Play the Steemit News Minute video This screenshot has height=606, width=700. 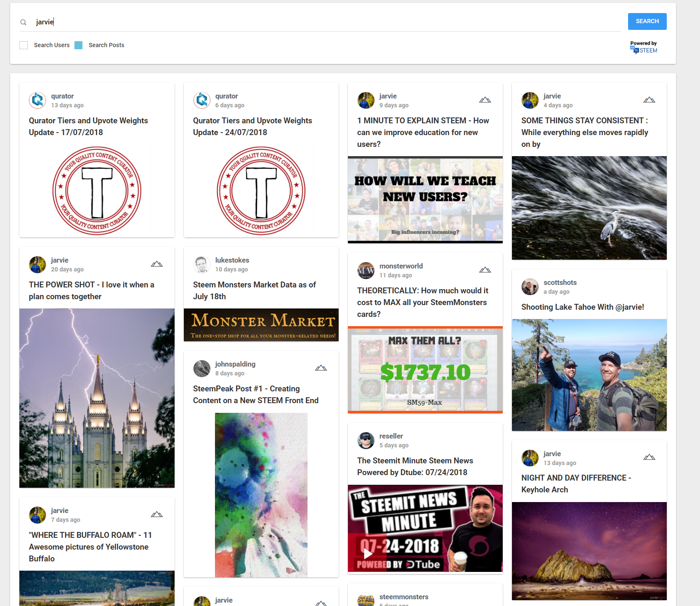tap(368, 554)
